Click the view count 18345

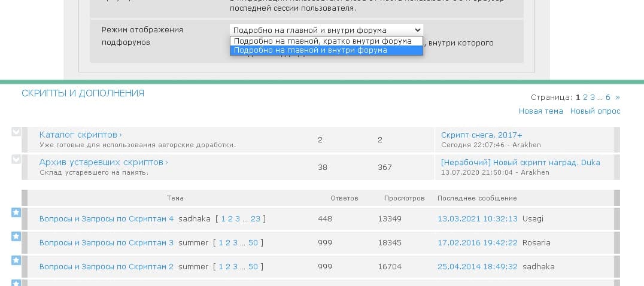pyautogui.click(x=390, y=242)
